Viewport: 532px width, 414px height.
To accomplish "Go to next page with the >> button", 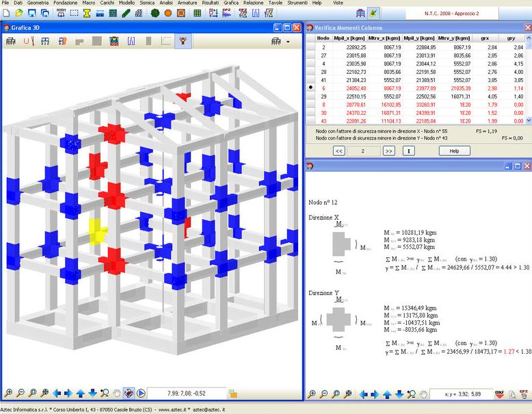I will tap(388, 151).
